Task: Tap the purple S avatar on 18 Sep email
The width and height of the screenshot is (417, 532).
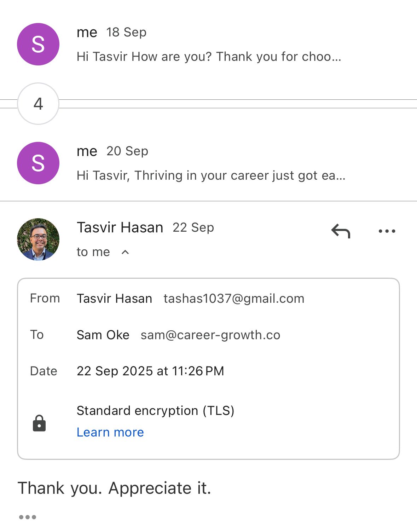Action: coord(38,44)
